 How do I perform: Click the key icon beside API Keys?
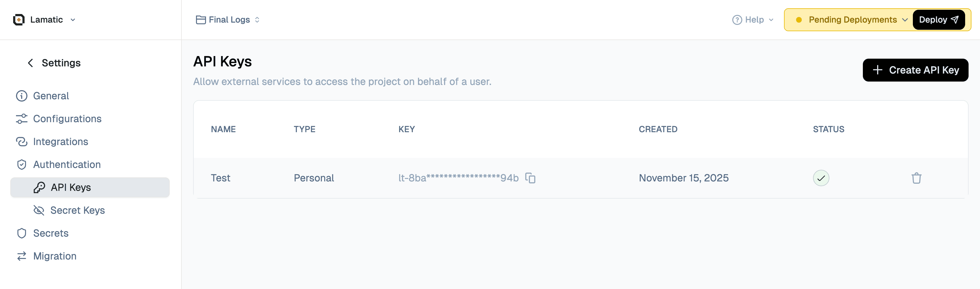(39, 187)
